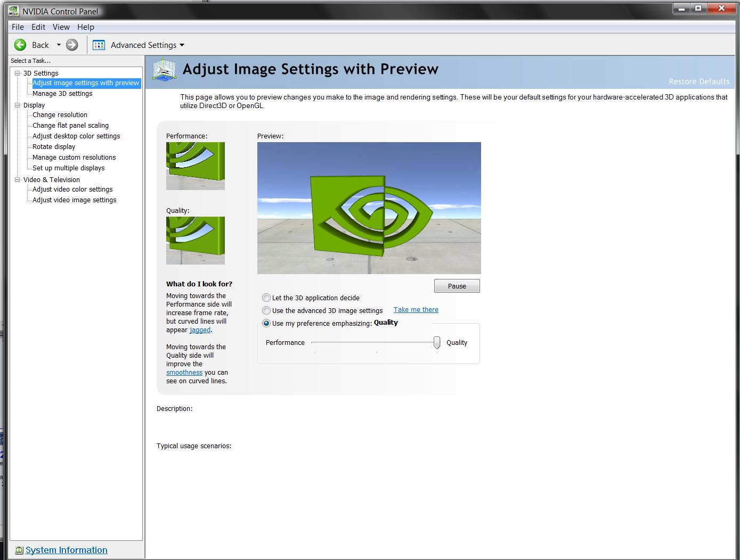Select Use my preference emphasizing option
The height and width of the screenshot is (560, 740).
click(266, 323)
